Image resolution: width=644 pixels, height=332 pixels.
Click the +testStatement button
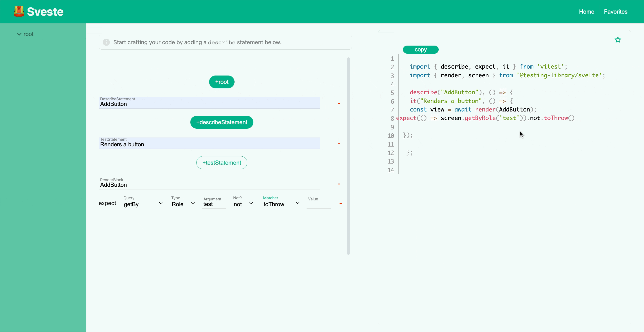222,163
